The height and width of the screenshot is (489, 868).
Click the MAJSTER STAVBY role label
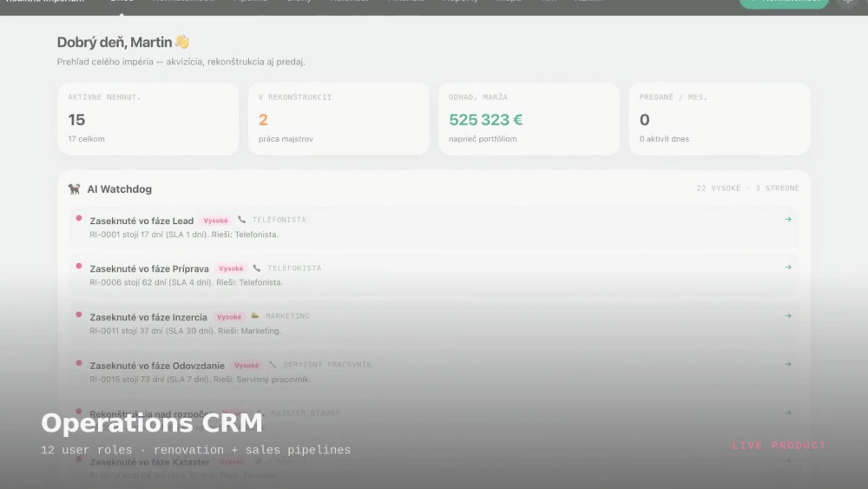tap(305, 413)
